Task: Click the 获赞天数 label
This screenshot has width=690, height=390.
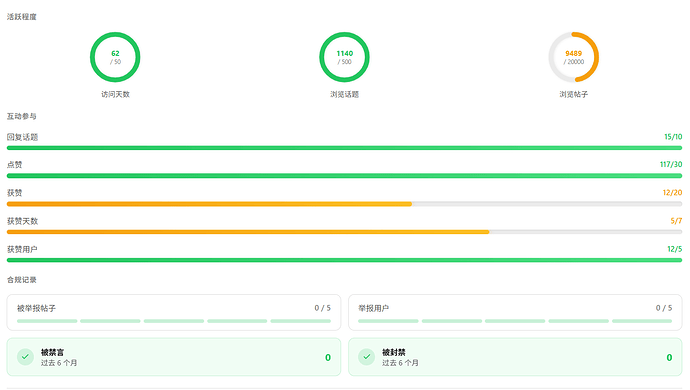Action: click(x=22, y=221)
